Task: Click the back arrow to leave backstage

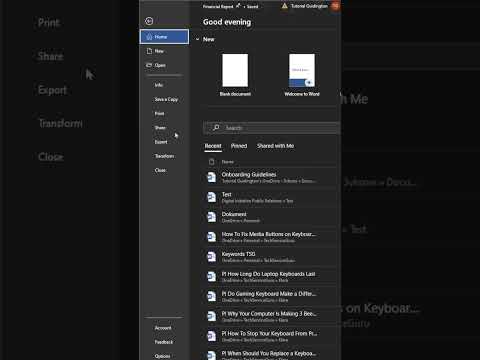Action: pos(149,21)
